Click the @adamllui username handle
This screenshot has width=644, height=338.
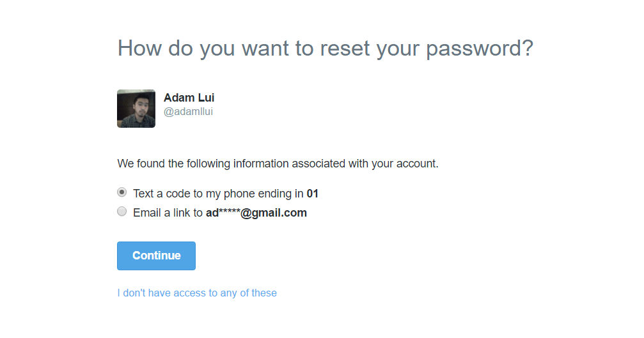click(188, 112)
